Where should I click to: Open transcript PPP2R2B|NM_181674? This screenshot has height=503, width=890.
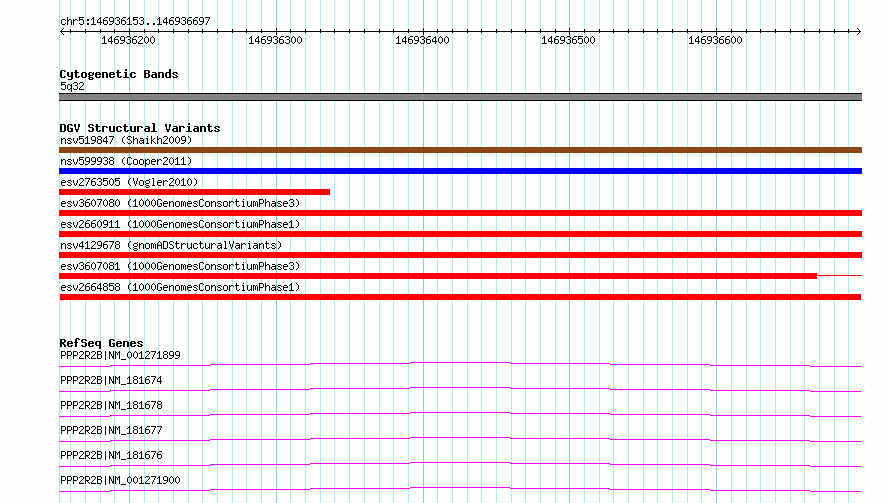click(x=111, y=380)
